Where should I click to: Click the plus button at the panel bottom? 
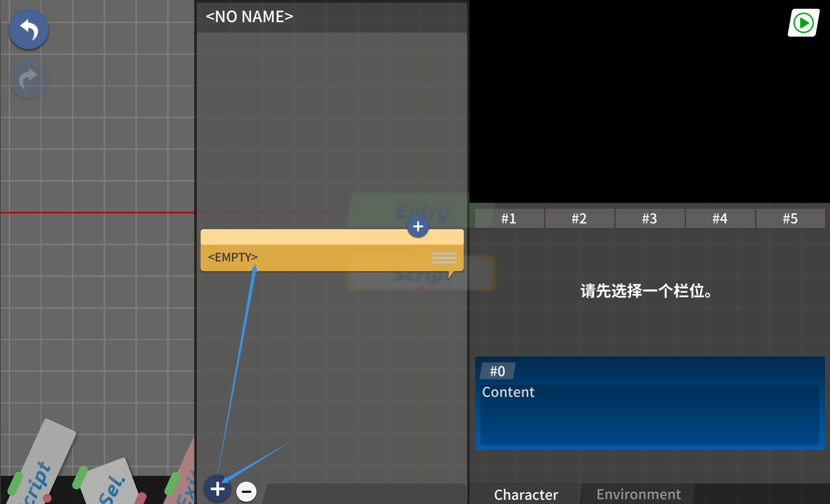217,489
